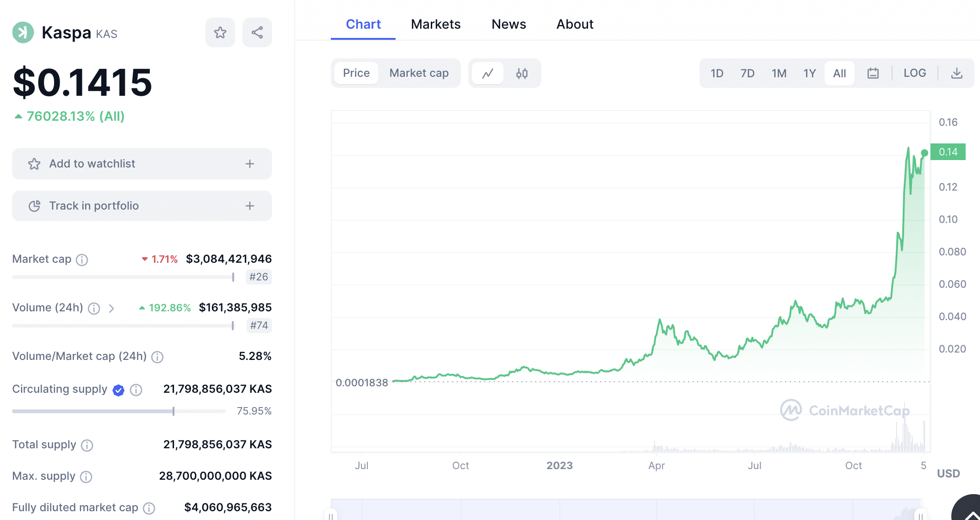Click the volume rank progress bar
Image resolution: width=980 pixels, height=520 pixels.
point(123,326)
